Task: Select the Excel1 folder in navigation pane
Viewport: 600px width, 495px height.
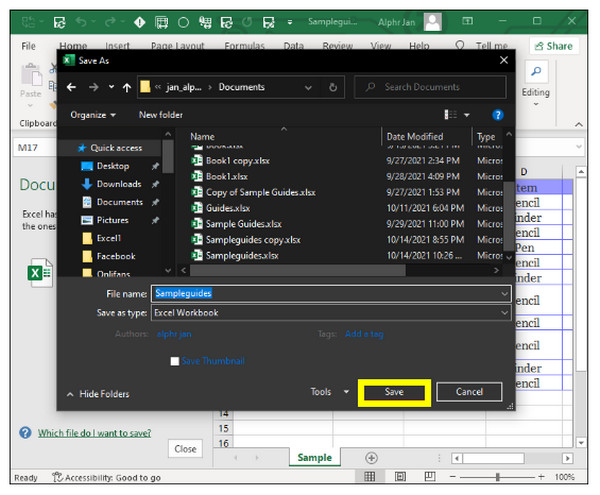Action: (x=102, y=238)
